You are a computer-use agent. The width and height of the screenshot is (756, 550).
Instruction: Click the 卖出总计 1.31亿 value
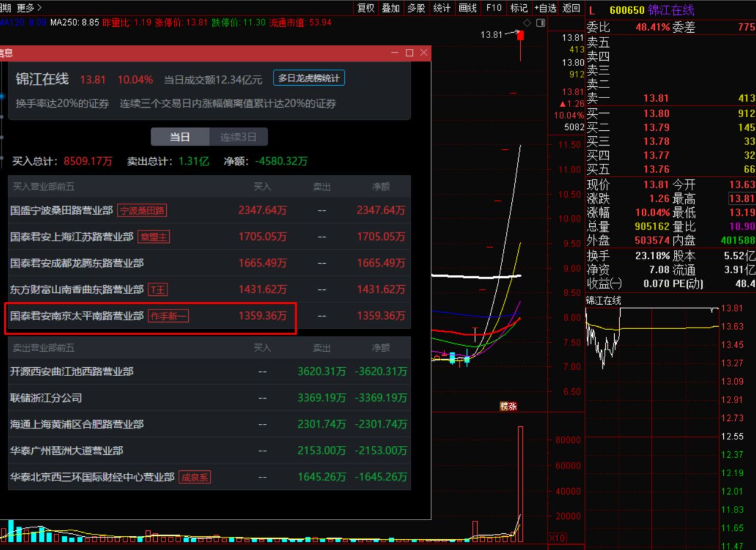(193, 161)
